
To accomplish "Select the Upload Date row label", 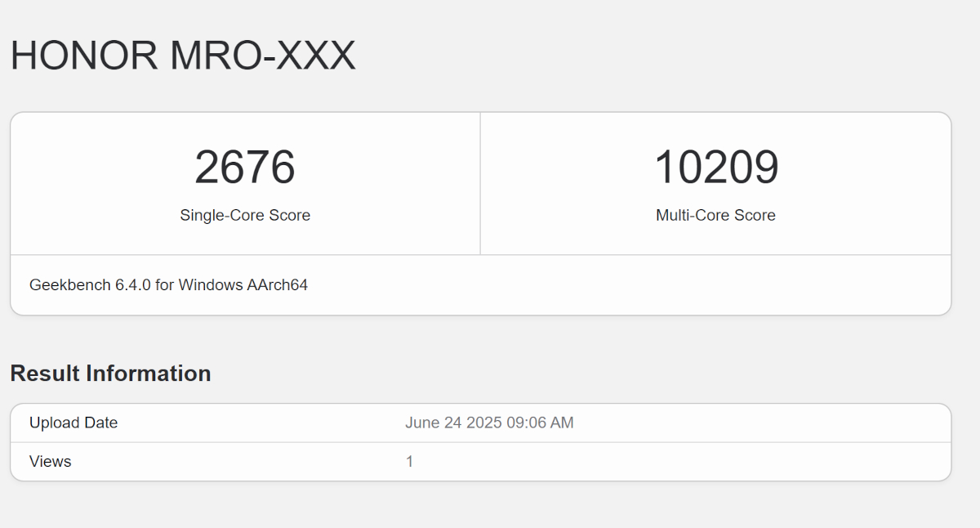I will [73, 423].
